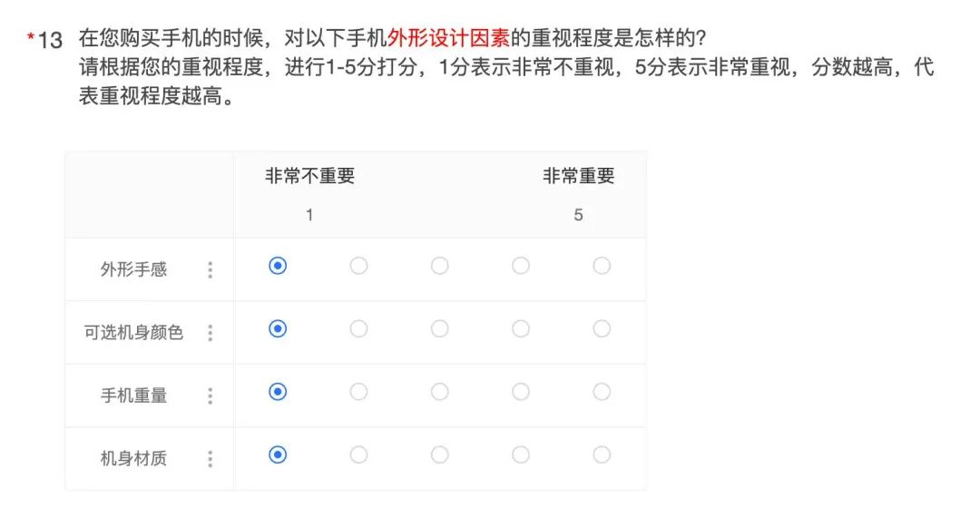Choose score 4 for 手机重量
This screenshot has height=508, width=980.
521,392
